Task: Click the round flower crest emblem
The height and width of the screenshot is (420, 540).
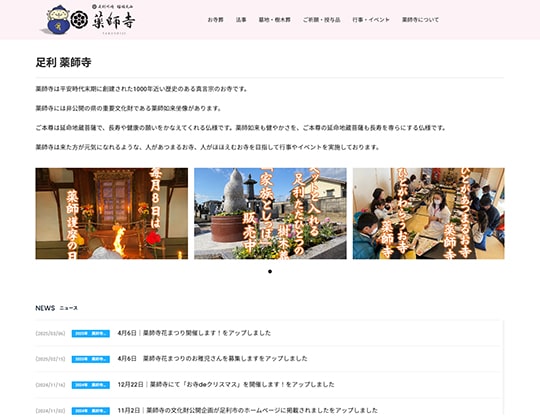Action: 79,20
